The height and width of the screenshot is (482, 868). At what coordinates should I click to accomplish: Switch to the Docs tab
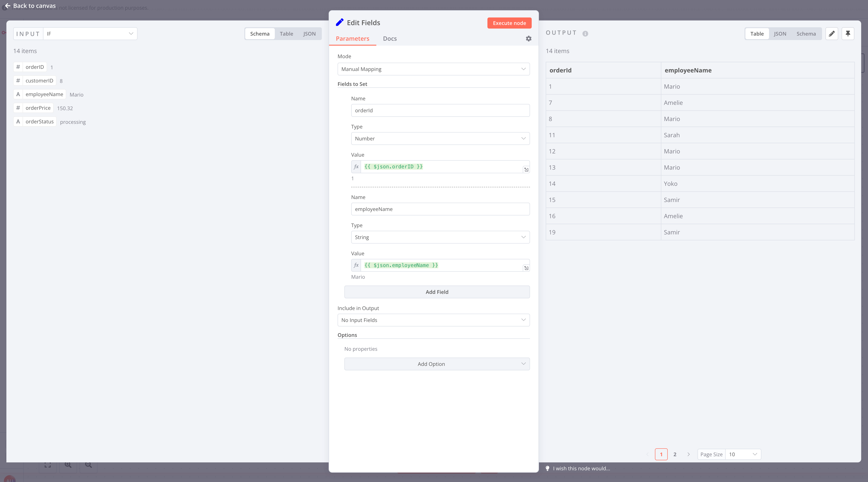[x=390, y=38]
